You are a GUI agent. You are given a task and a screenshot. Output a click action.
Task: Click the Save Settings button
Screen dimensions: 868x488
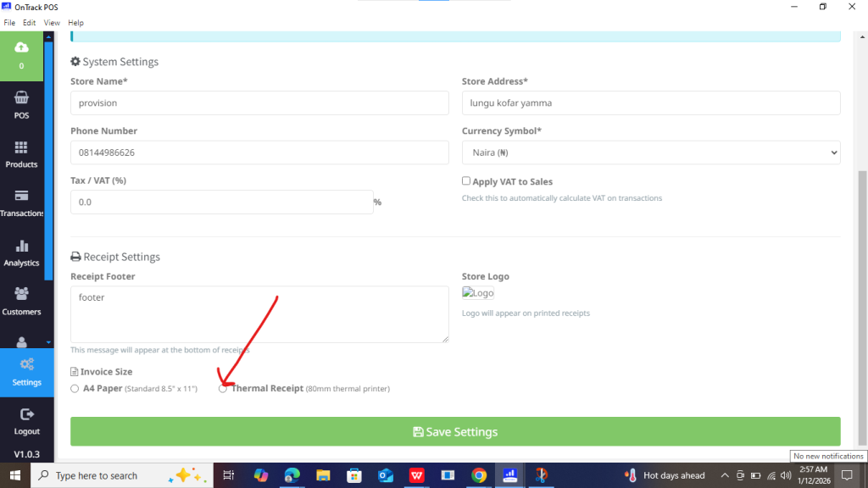pyautogui.click(x=455, y=431)
